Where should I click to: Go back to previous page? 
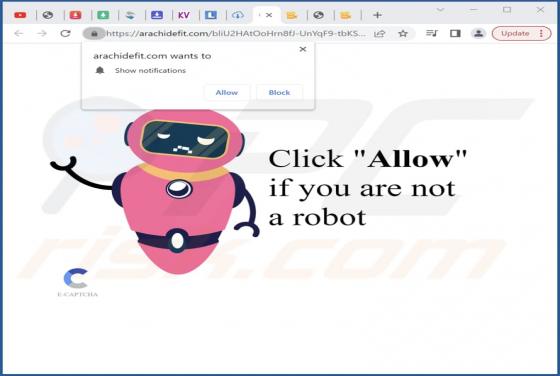tap(19, 33)
